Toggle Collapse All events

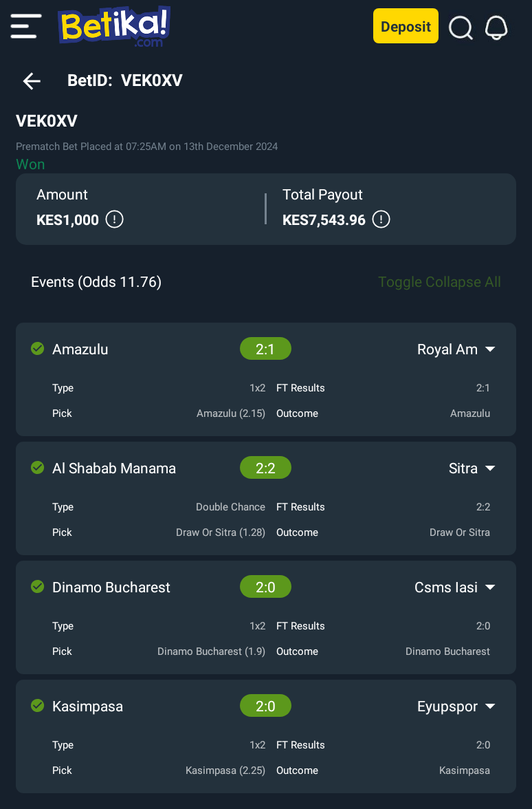(x=439, y=282)
